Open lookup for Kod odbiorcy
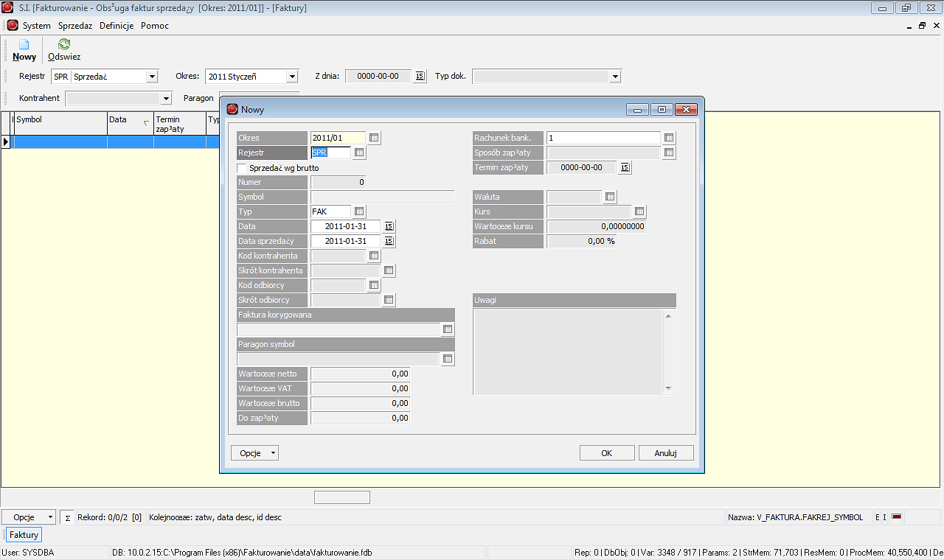Screen dimensions: 944x560 coord(374,285)
